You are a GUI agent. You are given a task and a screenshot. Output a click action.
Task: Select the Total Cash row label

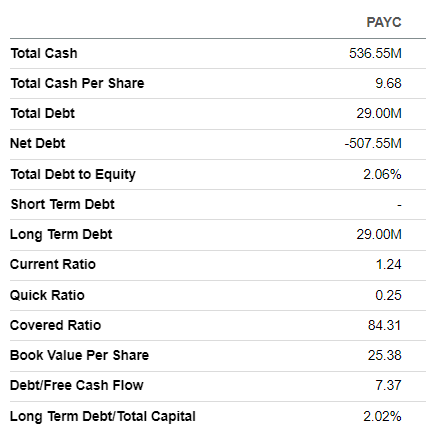(44, 53)
